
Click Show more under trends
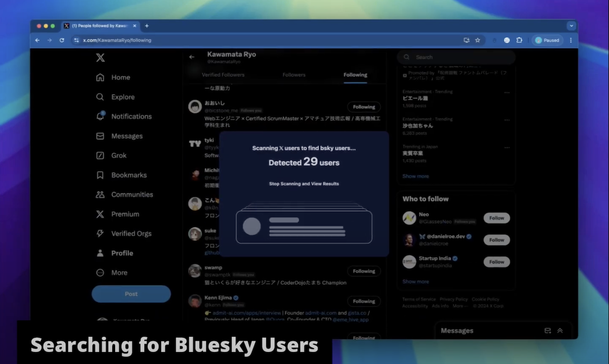tap(416, 176)
